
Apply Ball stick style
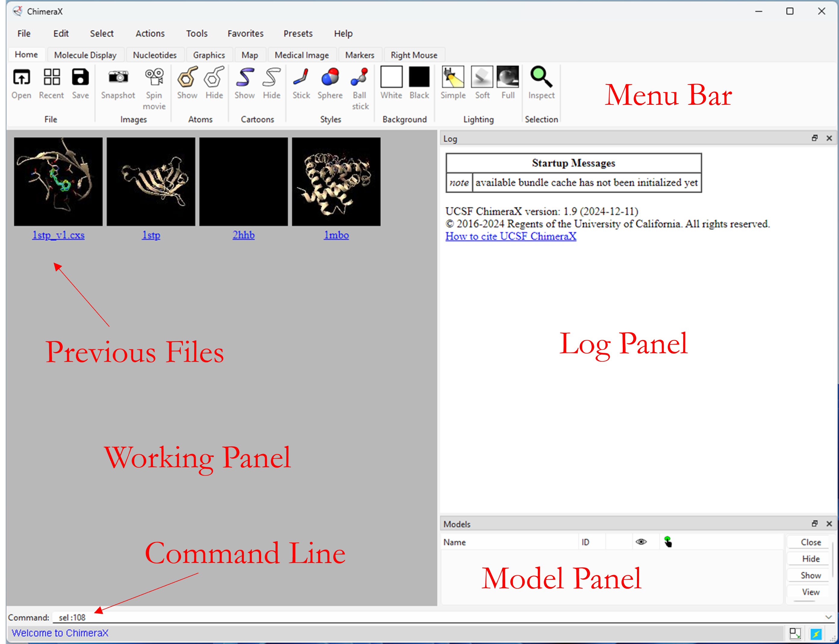[360, 78]
